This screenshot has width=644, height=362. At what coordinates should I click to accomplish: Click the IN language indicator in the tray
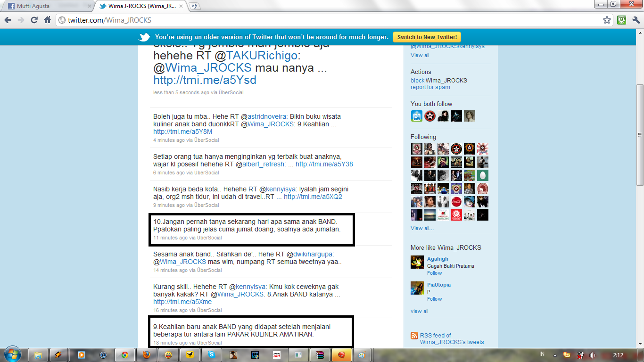[x=542, y=354]
